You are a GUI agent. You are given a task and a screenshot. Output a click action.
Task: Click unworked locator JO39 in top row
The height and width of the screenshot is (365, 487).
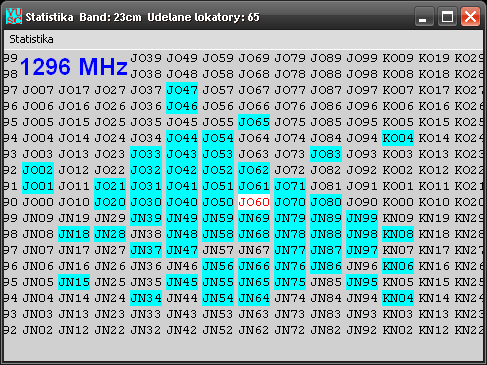click(146, 58)
